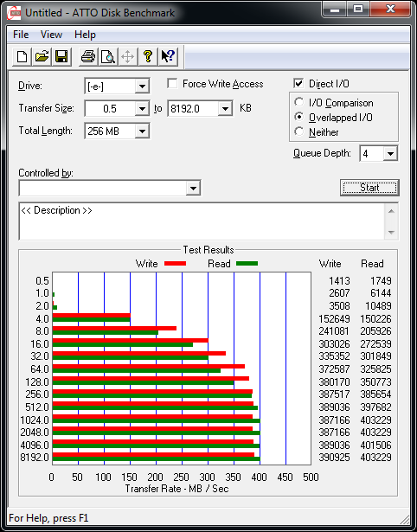Screen dimensions: 417x532
Task: Click the write value 372587
Action: [334, 369]
